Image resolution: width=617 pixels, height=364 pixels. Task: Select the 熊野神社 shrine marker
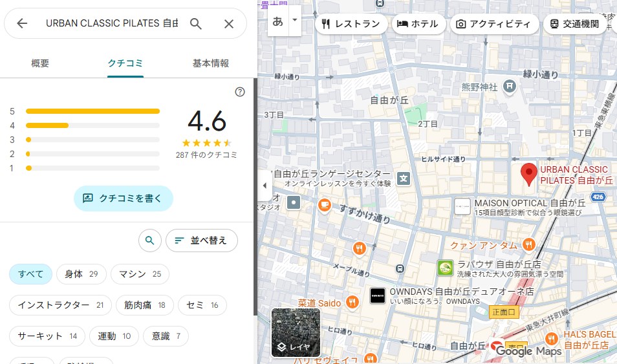click(x=510, y=86)
